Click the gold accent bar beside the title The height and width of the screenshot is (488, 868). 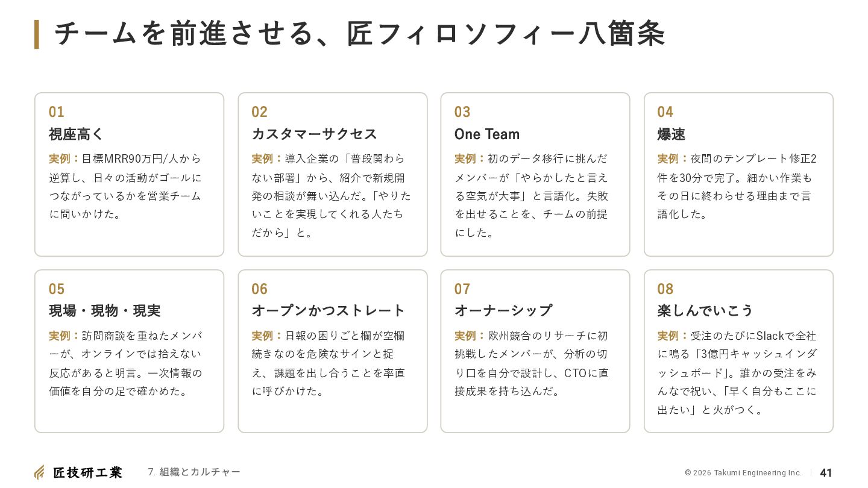(x=37, y=34)
